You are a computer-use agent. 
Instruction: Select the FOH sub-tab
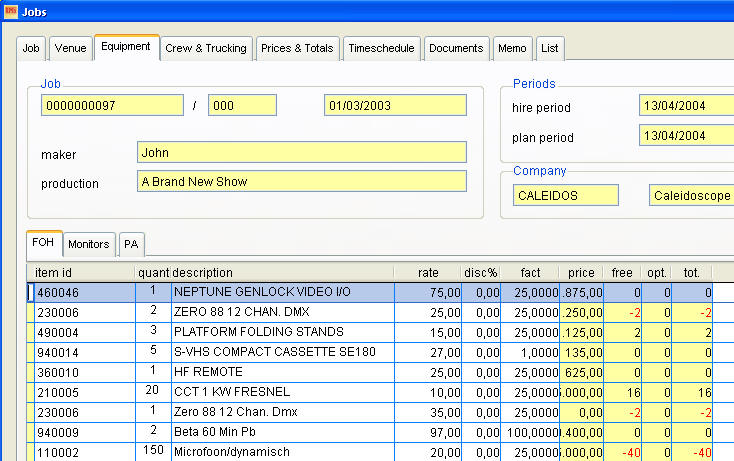(x=44, y=243)
